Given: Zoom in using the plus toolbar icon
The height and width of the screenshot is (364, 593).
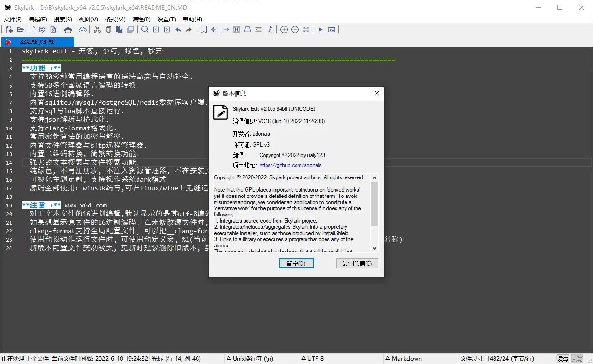Looking at the screenshot, I should pos(284,29).
